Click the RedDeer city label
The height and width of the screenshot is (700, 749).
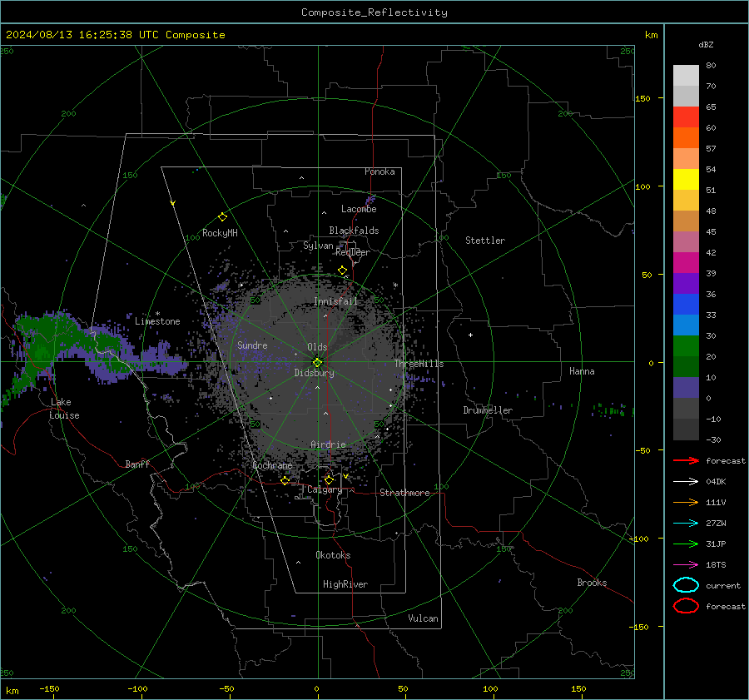[353, 252]
